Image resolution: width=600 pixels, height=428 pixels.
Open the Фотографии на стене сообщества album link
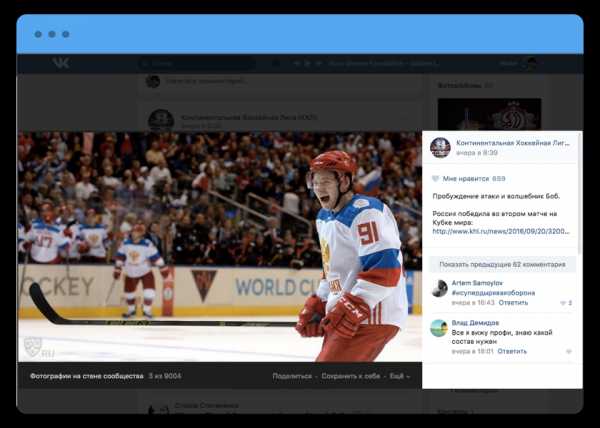pos(87,376)
